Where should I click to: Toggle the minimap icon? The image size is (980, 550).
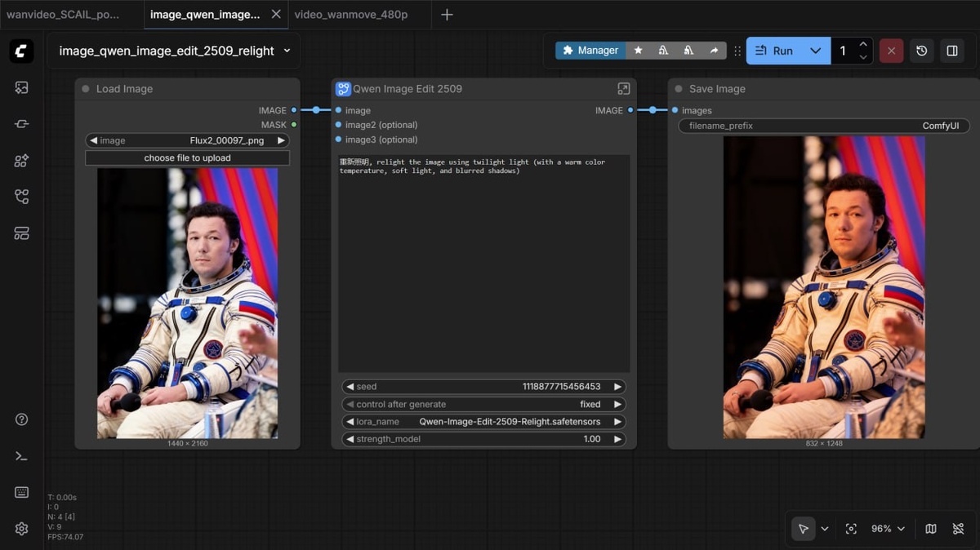[x=931, y=529]
